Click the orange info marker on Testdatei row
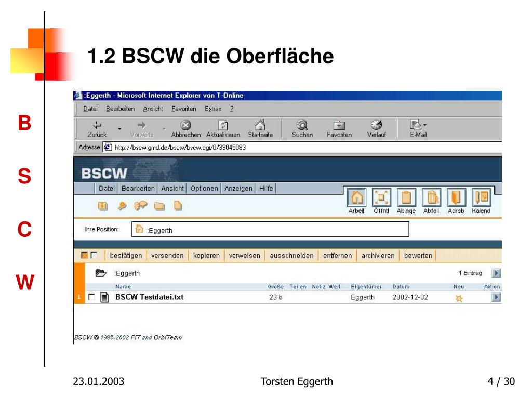532x399 pixels. (x=79, y=297)
